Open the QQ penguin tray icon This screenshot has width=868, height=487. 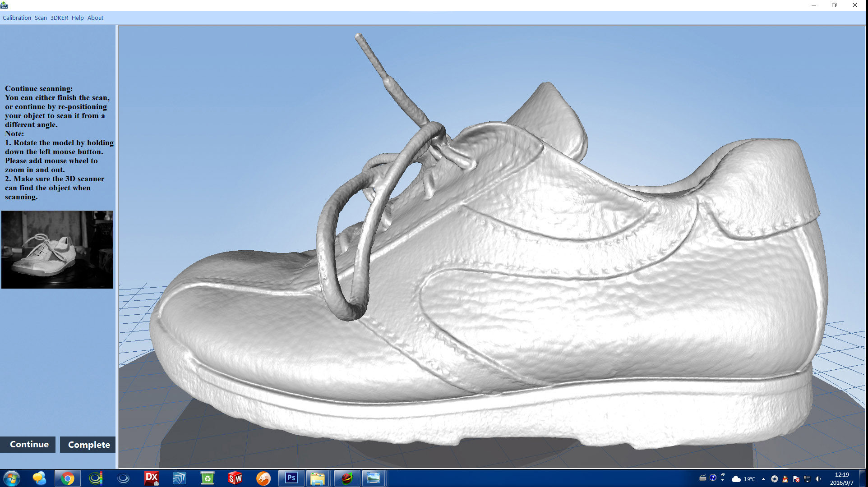tap(785, 479)
